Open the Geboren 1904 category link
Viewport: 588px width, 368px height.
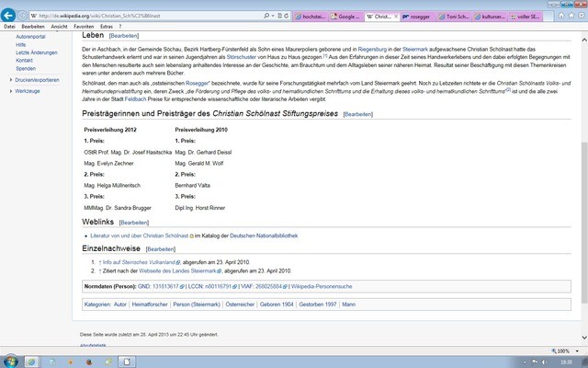277,305
